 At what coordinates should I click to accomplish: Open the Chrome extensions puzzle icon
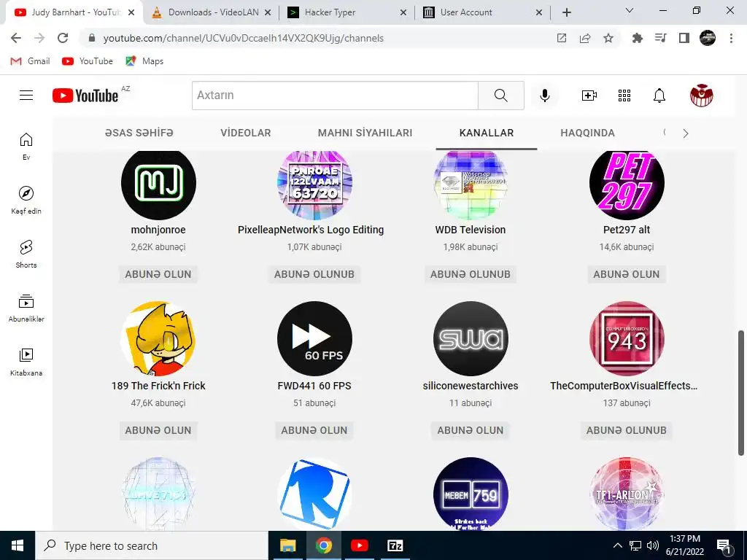point(637,38)
